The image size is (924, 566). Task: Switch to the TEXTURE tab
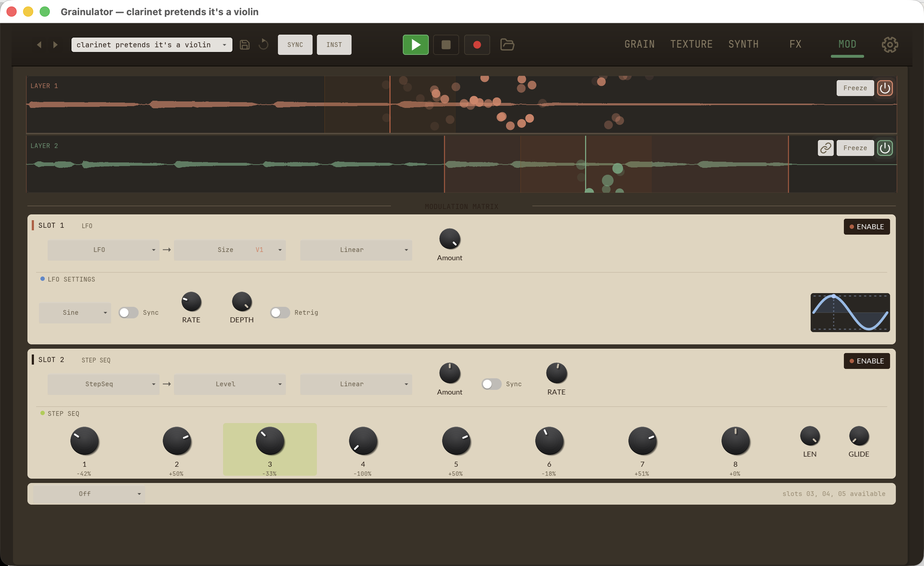(x=691, y=44)
